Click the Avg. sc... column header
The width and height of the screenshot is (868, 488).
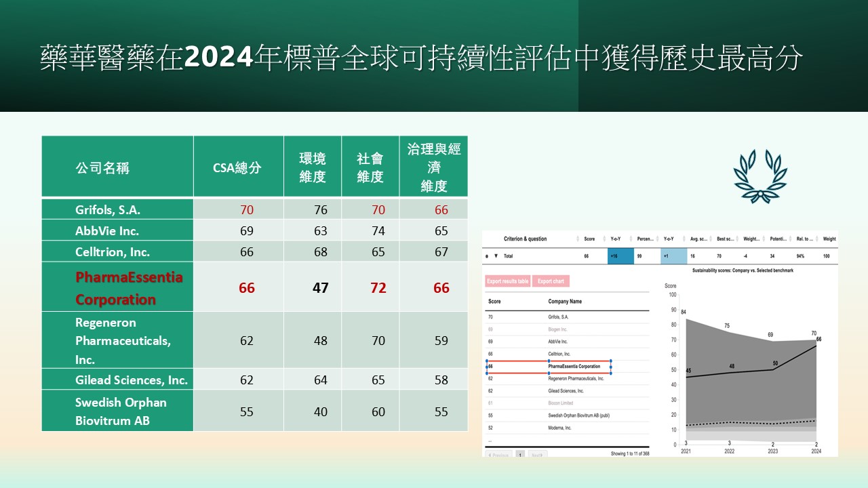698,239
